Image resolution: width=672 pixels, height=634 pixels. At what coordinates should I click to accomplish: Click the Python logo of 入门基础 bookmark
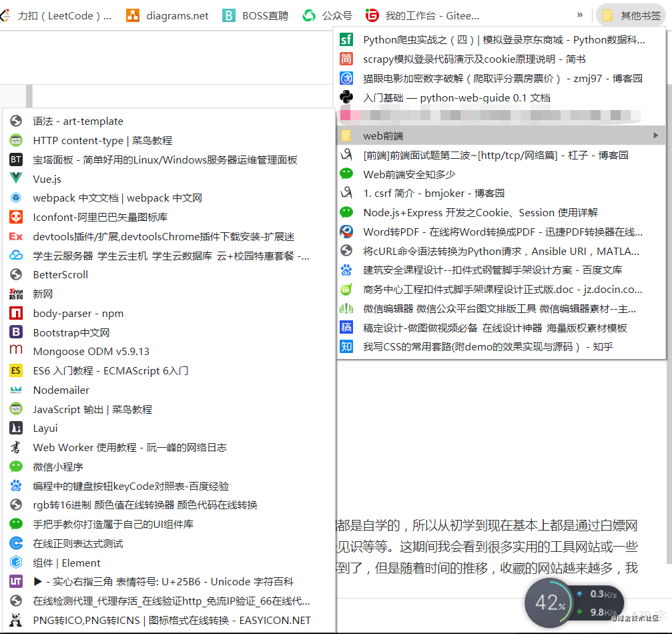(x=346, y=97)
